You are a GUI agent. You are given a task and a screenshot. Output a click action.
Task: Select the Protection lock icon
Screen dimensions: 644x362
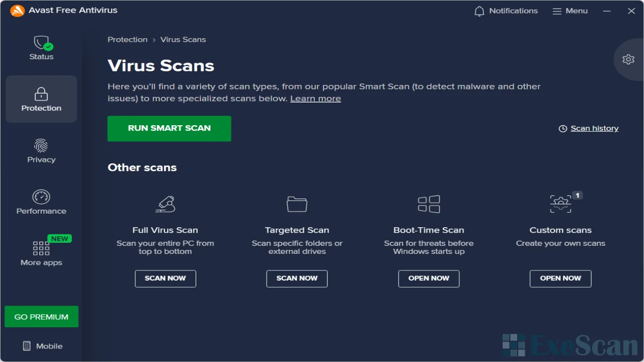pyautogui.click(x=41, y=94)
